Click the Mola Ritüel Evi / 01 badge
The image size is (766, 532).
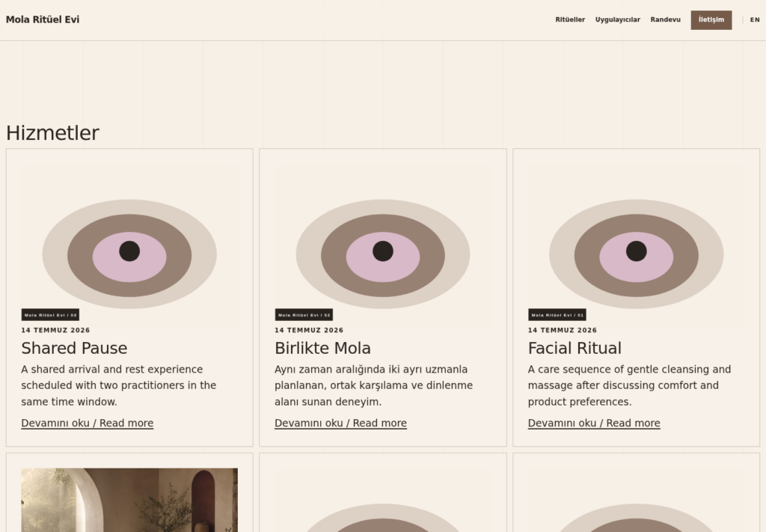pos(557,315)
